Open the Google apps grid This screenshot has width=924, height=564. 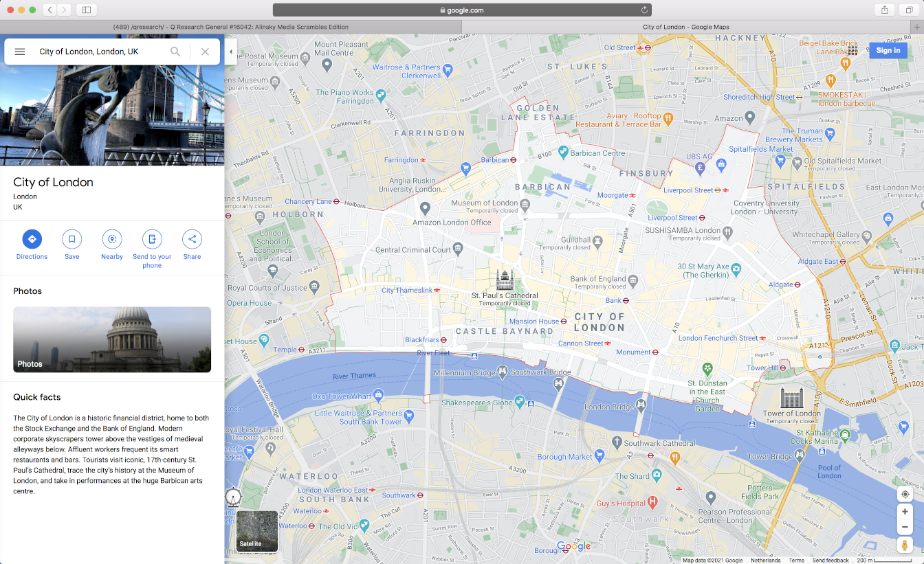852,50
